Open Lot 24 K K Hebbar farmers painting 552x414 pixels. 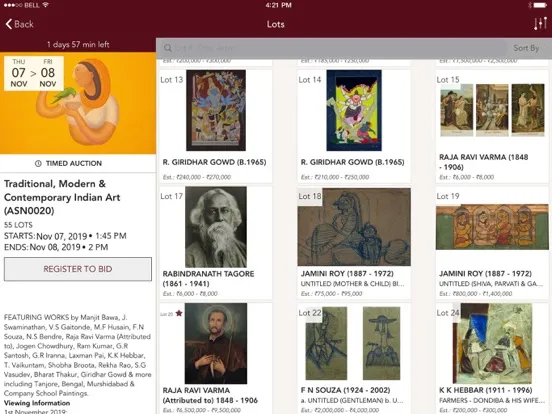(x=492, y=343)
